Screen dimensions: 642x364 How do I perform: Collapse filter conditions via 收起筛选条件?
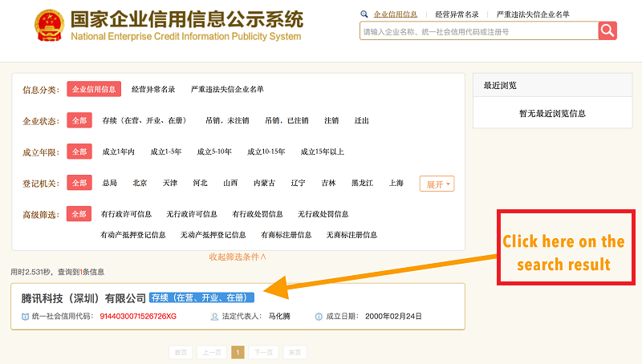(x=238, y=257)
